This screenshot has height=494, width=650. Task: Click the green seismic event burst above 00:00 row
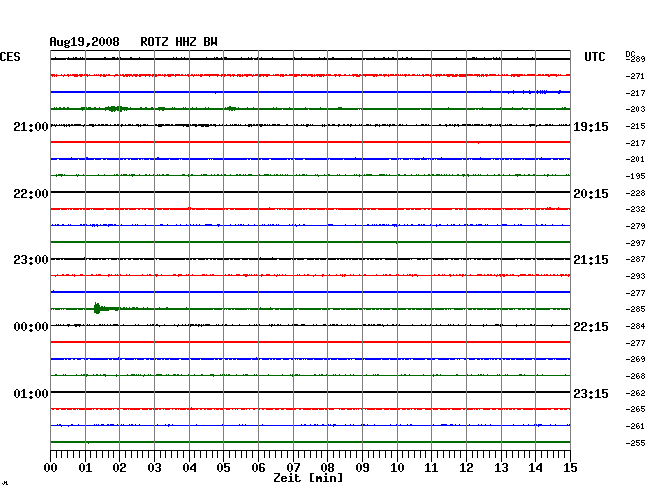tap(97, 308)
